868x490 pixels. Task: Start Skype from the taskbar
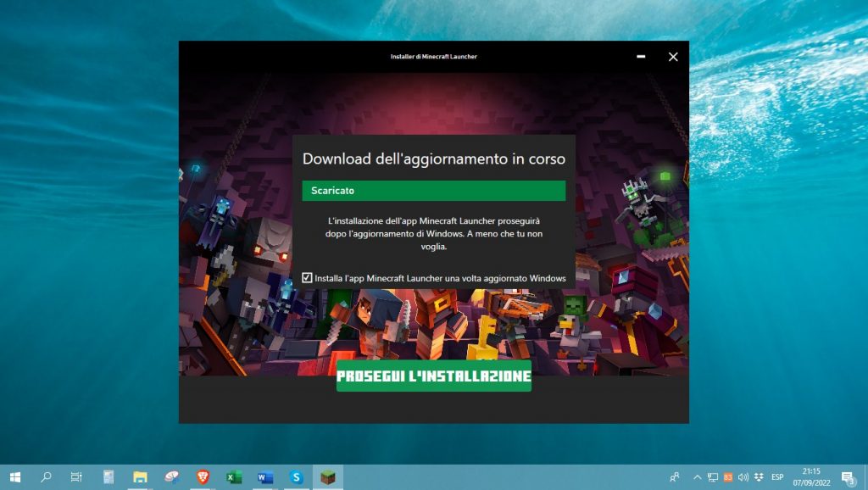(x=296, y=476)
